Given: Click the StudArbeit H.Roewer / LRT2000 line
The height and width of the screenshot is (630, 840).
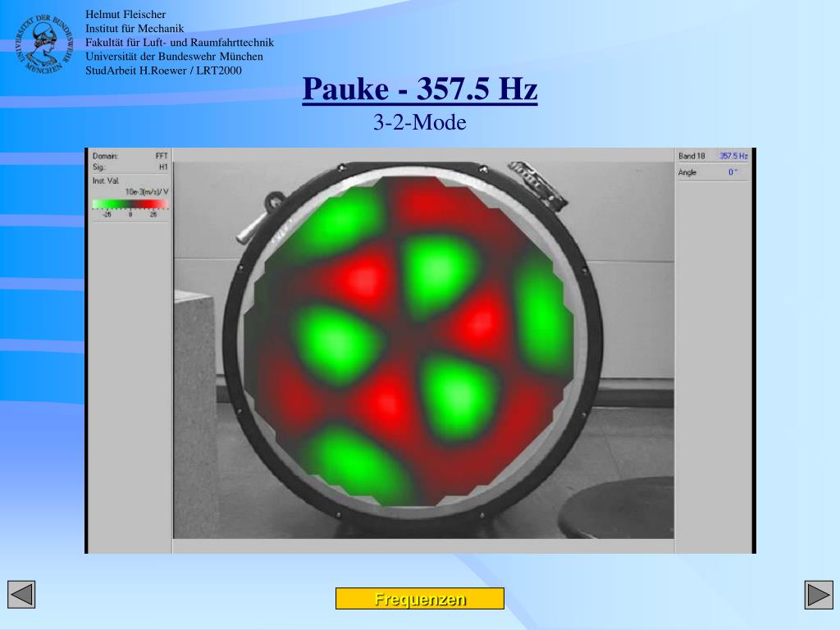Looking at the screenshot, I should coord(163,71).
